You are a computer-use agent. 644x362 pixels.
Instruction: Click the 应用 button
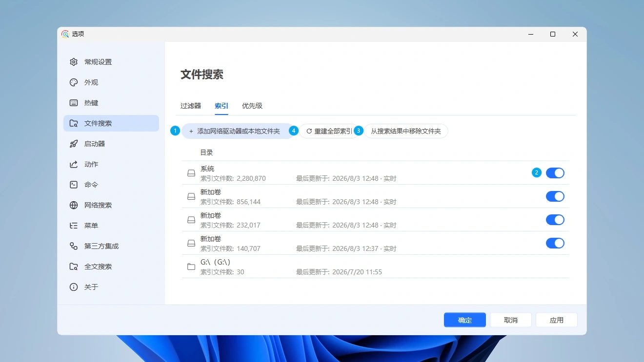tap(557, 320)
